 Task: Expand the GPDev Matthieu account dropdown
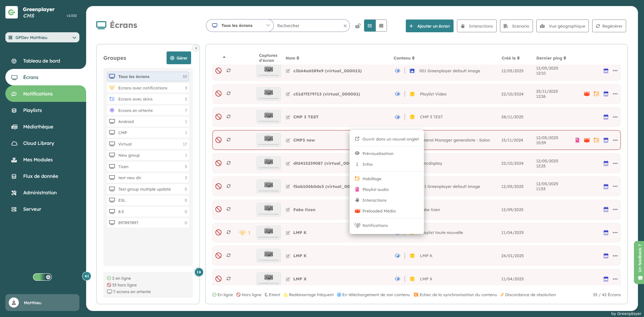click(42, 37)
